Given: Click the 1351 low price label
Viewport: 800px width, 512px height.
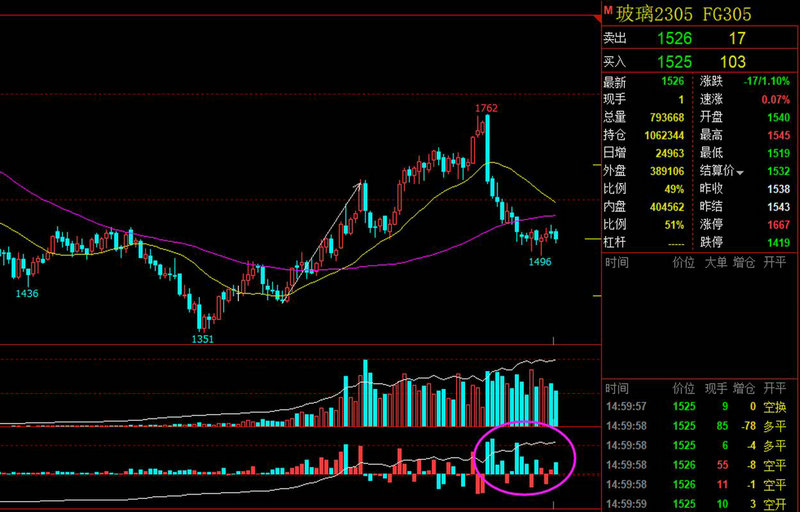Looking at the screenshot, I should (x=204, y=339).
